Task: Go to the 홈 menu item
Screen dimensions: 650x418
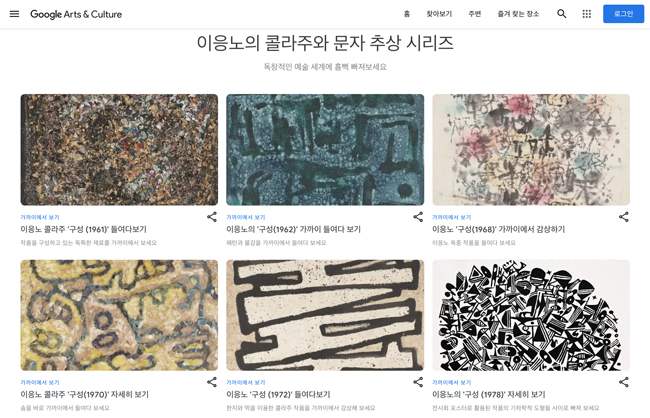Action: tap(407, 14)
